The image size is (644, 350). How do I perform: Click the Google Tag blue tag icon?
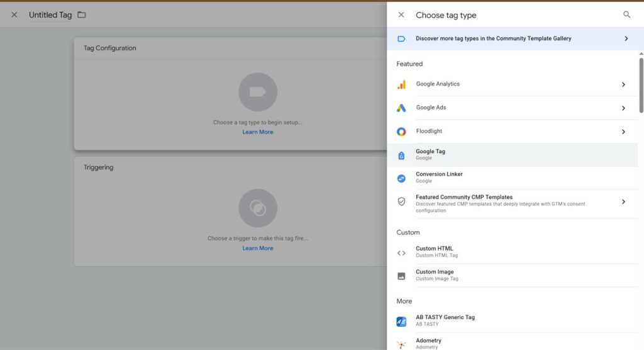coord(401,155)
